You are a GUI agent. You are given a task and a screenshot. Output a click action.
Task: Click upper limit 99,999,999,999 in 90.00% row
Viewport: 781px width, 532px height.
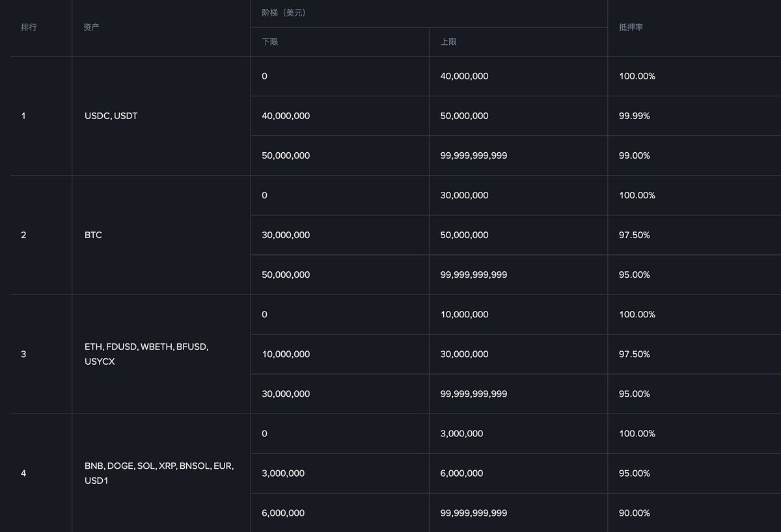click(474, 512)
